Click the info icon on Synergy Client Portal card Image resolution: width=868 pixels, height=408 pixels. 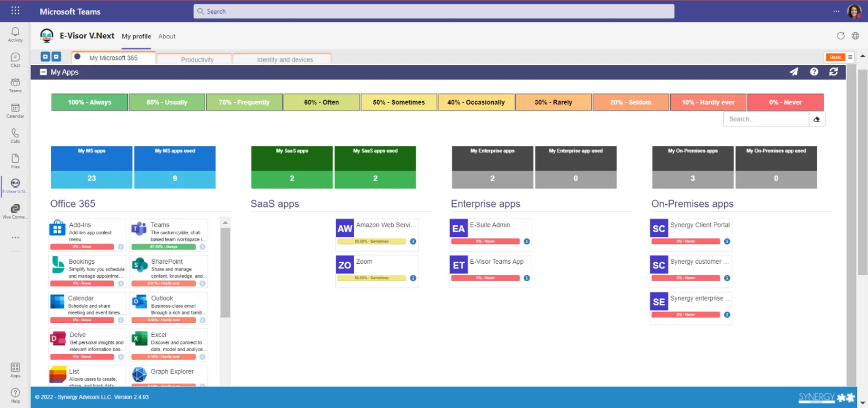pos(727,242)
